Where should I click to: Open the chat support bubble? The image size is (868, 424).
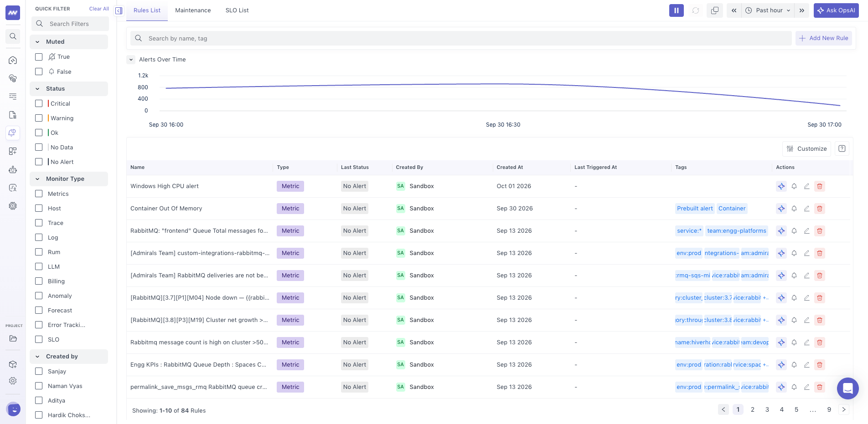848,388
